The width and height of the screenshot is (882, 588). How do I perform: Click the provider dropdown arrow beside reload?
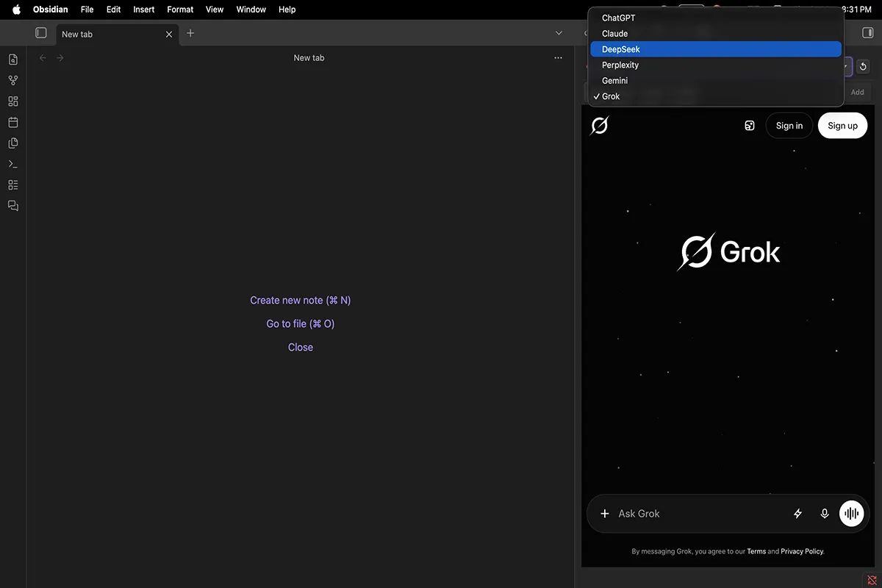(x=847, y=66)
